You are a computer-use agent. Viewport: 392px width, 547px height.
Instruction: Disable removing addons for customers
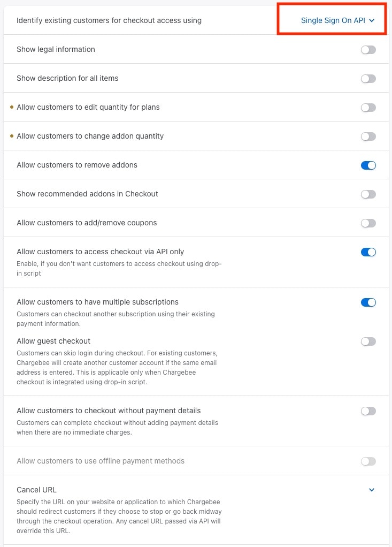click(368, 165)
